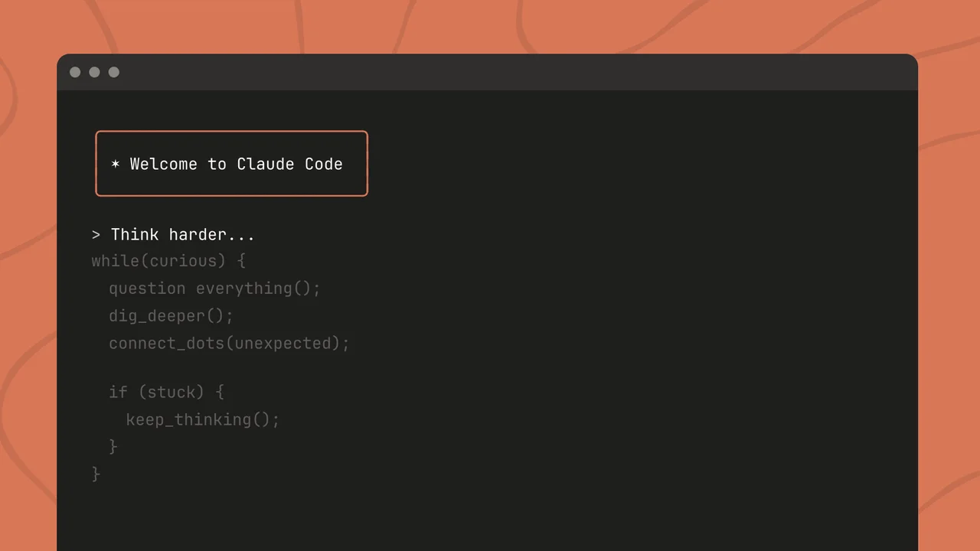Select the Welcome to Claude Code box
Viewport: 980px width, 551px height.
click(x=231, y=164)
